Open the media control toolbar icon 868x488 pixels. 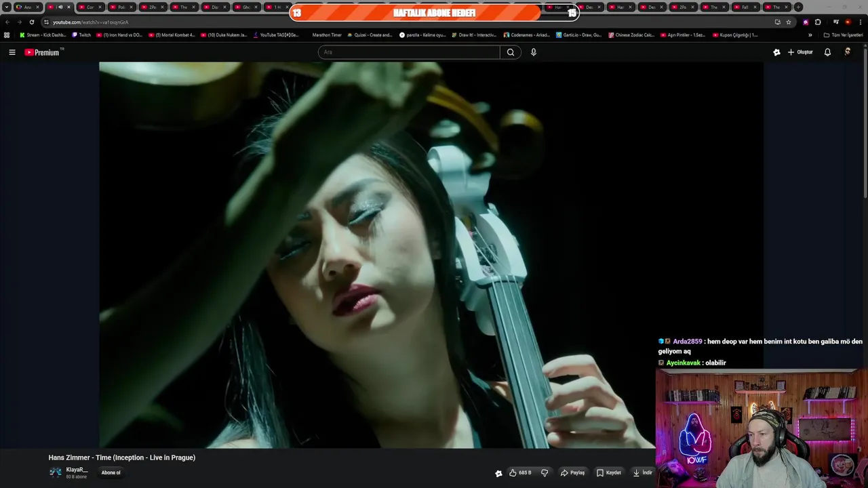click(836, 22)
